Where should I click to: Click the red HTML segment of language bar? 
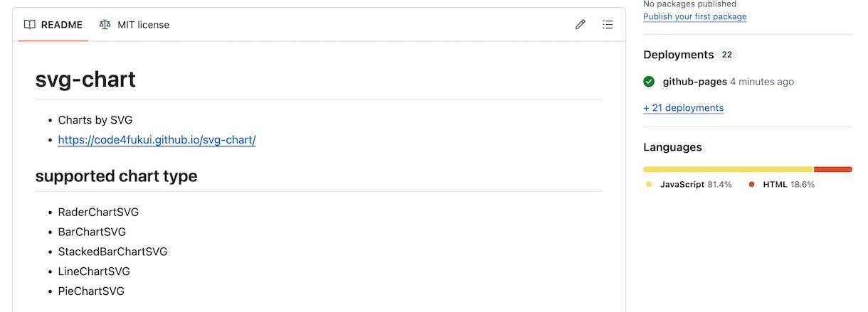(x=833, y=169)
